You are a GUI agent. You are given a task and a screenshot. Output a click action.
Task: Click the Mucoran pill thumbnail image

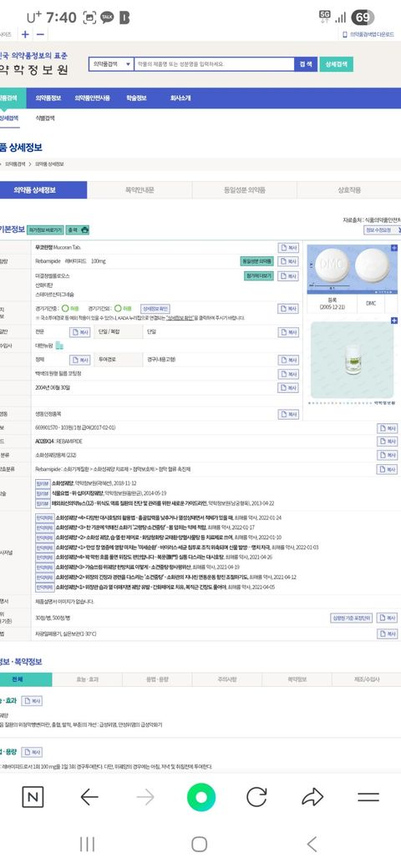pyautogui.click(x=352, y=269)
